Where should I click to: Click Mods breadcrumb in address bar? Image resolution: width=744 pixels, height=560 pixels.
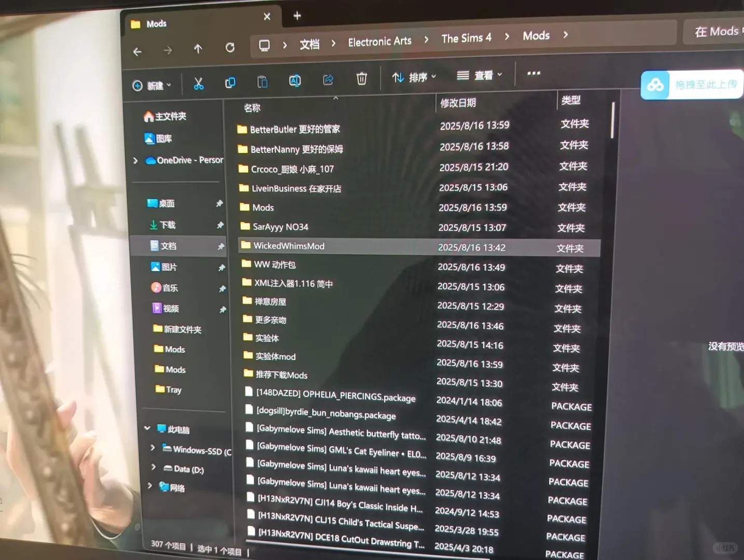[x=536, y=36]
